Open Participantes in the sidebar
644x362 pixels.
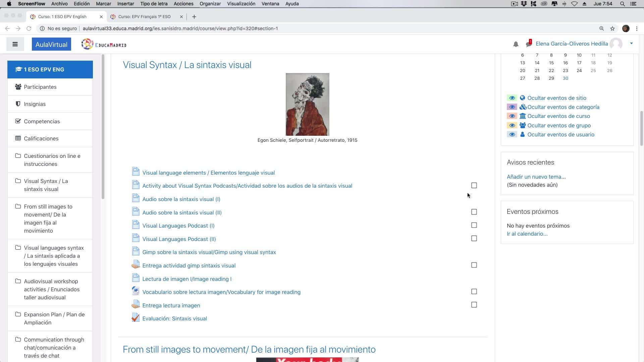[x=50, y=87]
